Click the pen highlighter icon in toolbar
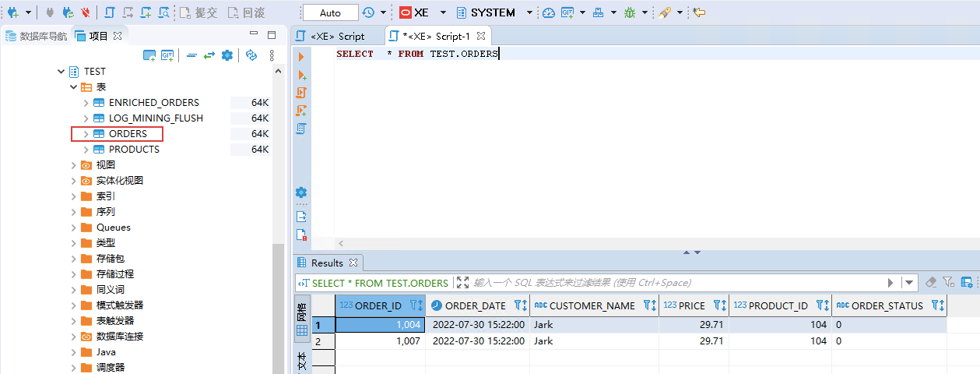Screen dimensions: 980x374 (664, 12)
